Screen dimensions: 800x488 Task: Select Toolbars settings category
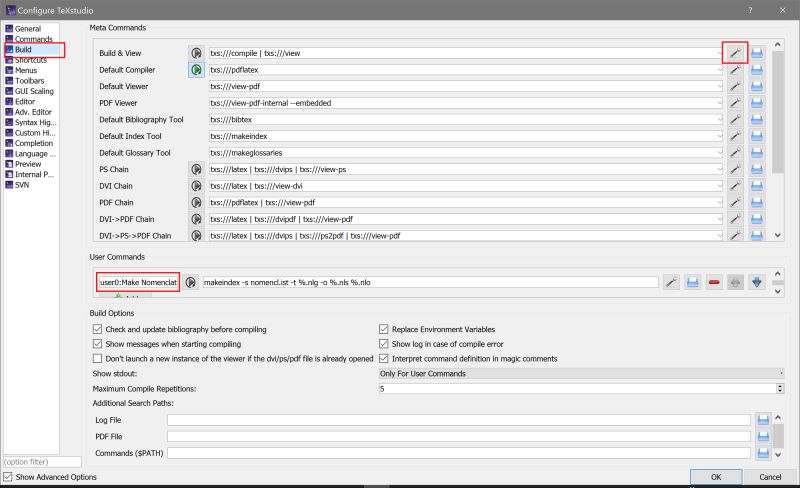click(x=29, y=81)
